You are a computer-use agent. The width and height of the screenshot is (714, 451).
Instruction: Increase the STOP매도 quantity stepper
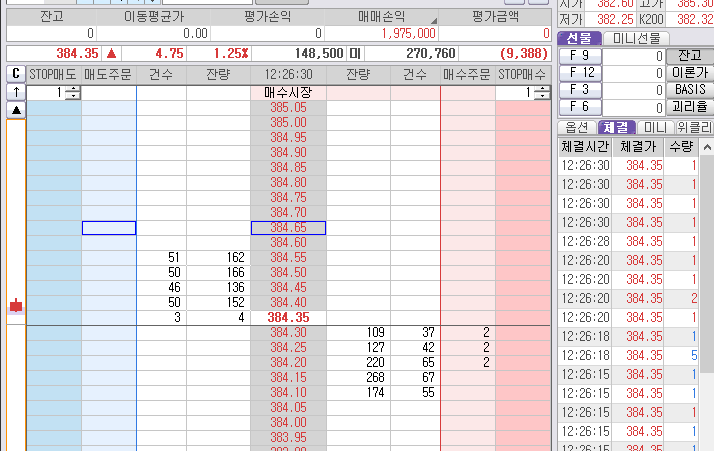click(73, 90)
